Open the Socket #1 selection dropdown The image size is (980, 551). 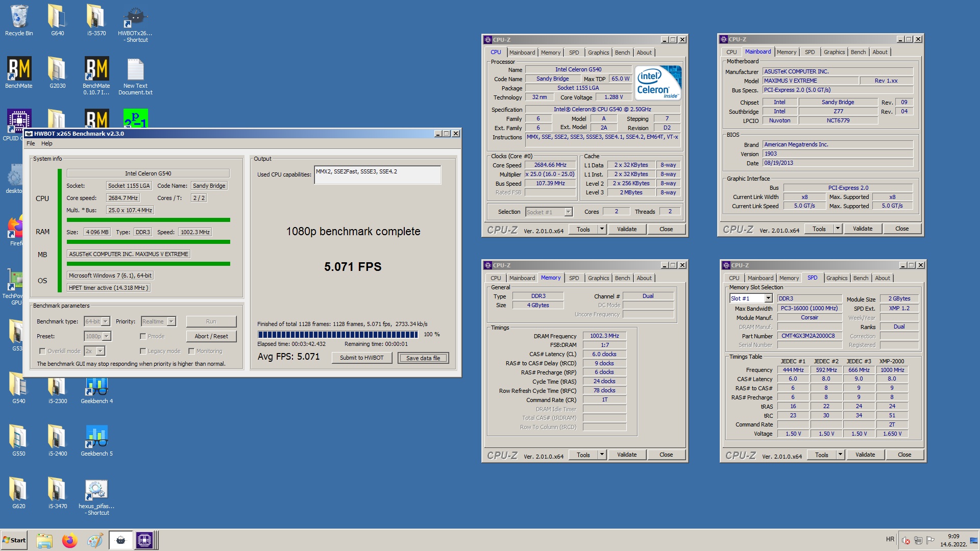[x=568, y=212]
